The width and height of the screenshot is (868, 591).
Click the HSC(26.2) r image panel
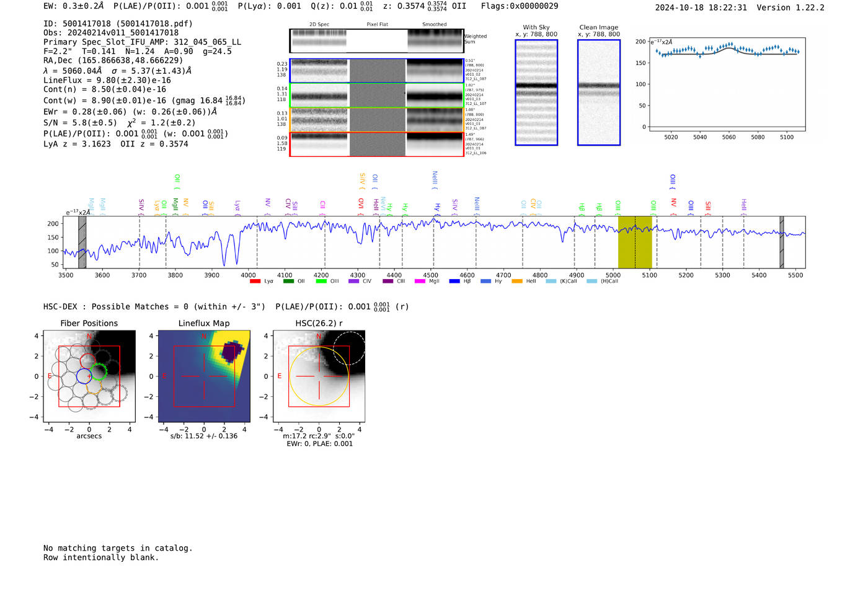319,376
